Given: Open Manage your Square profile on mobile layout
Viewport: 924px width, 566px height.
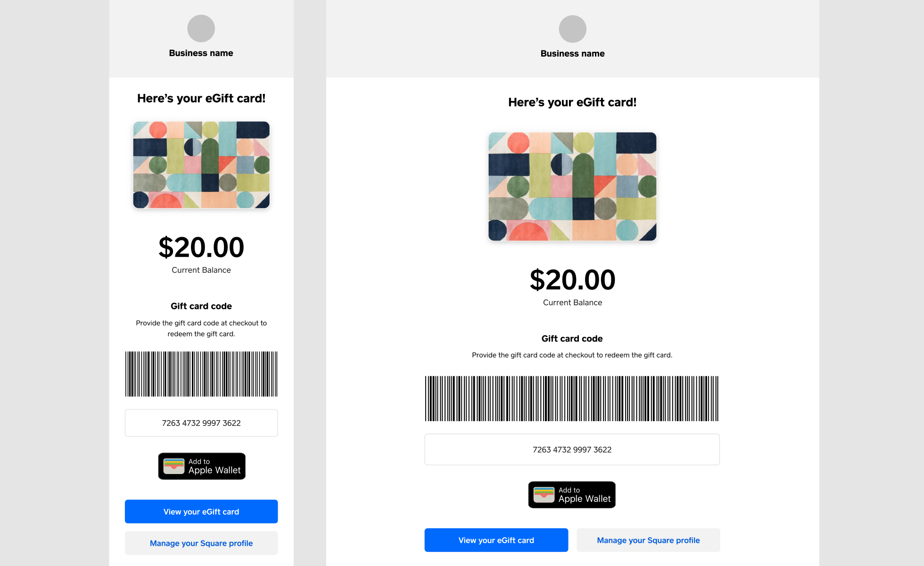Looking at the screenshot, I should tap(201, 543).
